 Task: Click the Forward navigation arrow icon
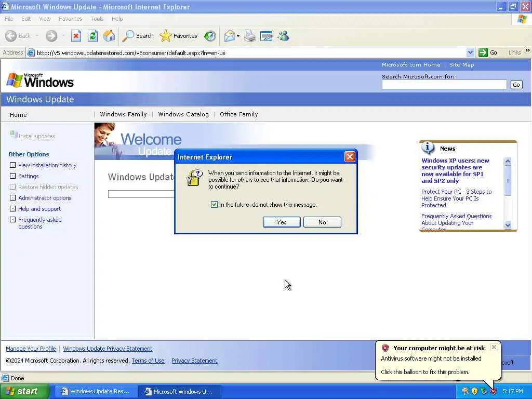(51, 36)
